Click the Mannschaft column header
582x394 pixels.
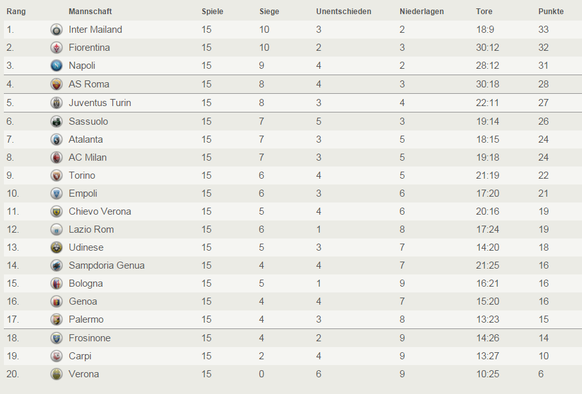tap(90, 12)
